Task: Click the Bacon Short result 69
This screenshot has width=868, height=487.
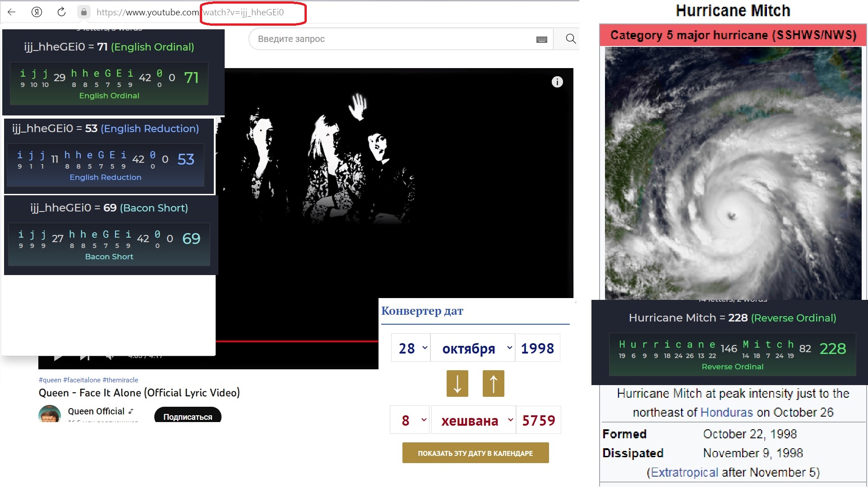Action: [191, 239]
